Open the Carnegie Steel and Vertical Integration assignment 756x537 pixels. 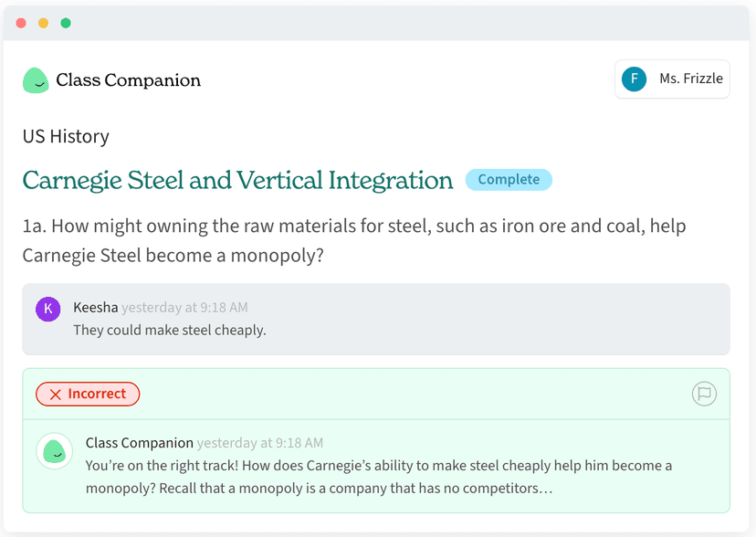pyautogui.click(x=237, y=180)
